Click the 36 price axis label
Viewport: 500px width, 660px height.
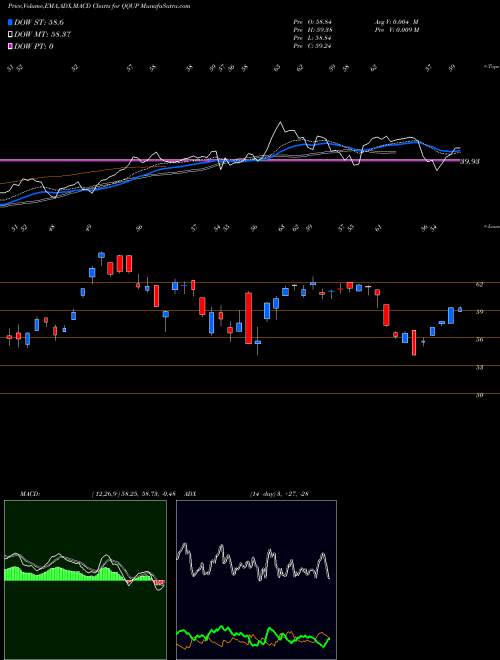pos(479,340)
